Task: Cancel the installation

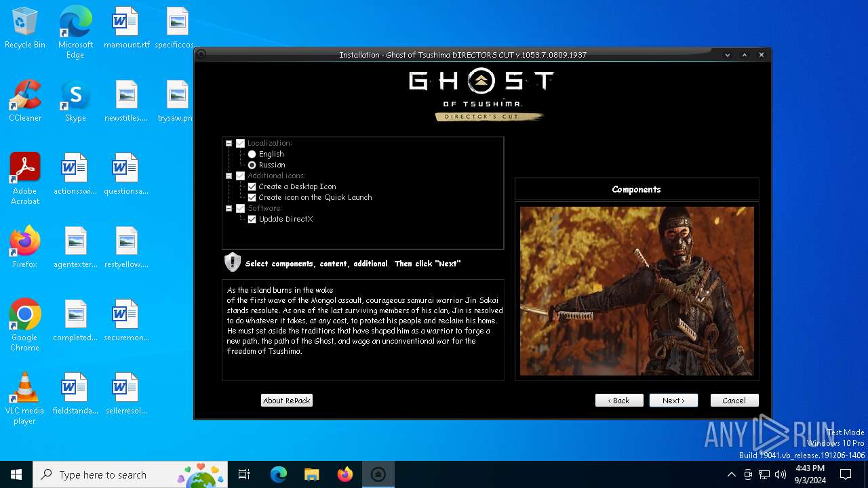Action: [x=734, y=401]
